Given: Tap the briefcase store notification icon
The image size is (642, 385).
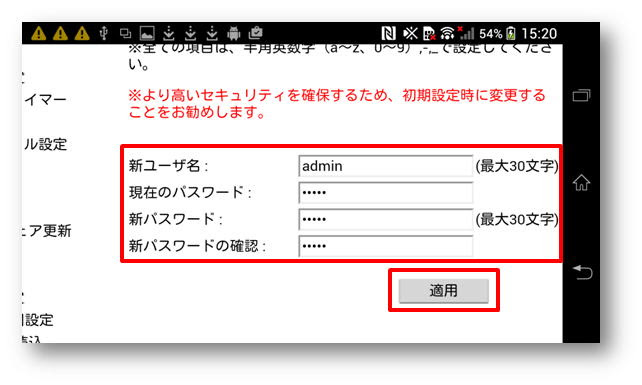Looking at the screenshot, I should (x=255, y=33).
